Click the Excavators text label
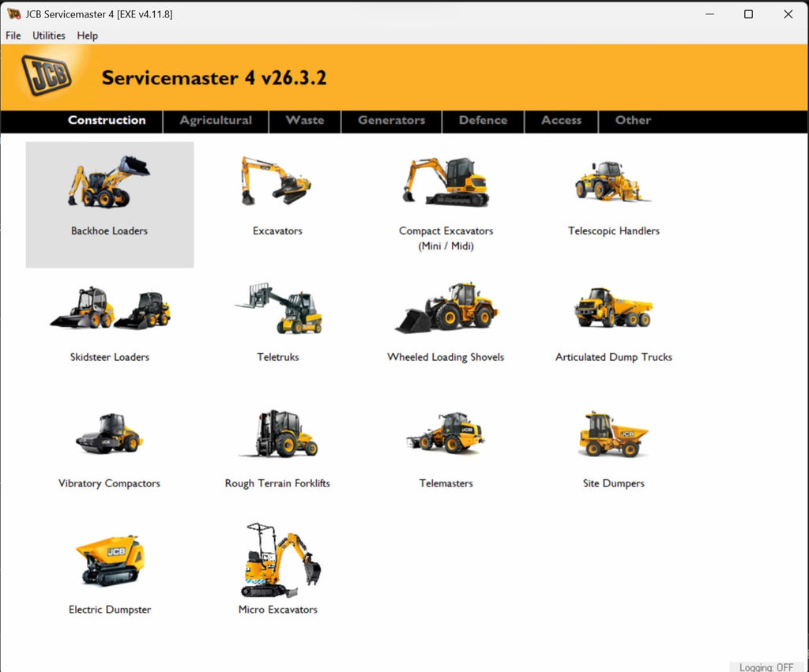This screenshot has height=672, width=809. (277, 231)
